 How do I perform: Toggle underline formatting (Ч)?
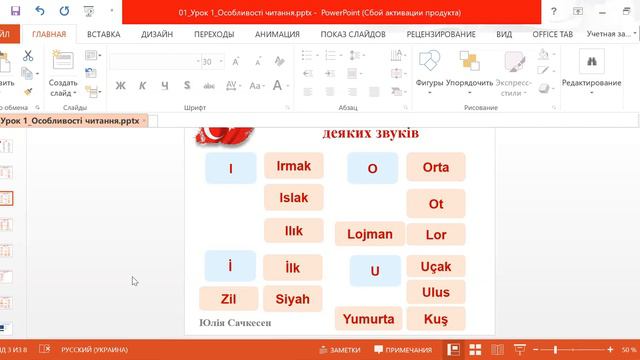pos(164,86)
